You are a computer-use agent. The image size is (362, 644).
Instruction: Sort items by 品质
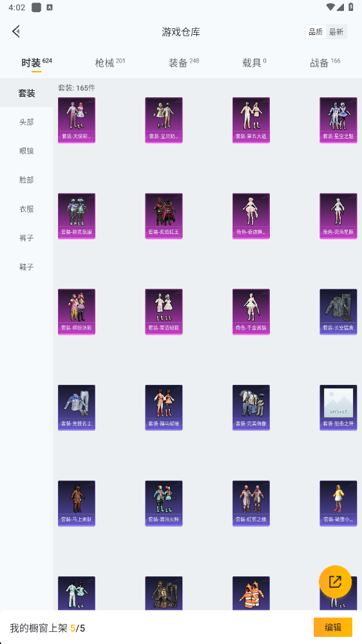316,32
